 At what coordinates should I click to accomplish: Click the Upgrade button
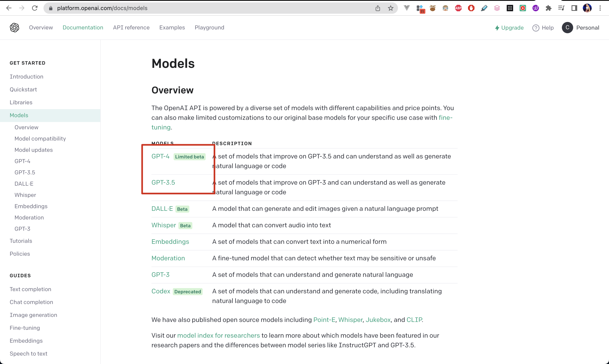[x=509, y=28]
